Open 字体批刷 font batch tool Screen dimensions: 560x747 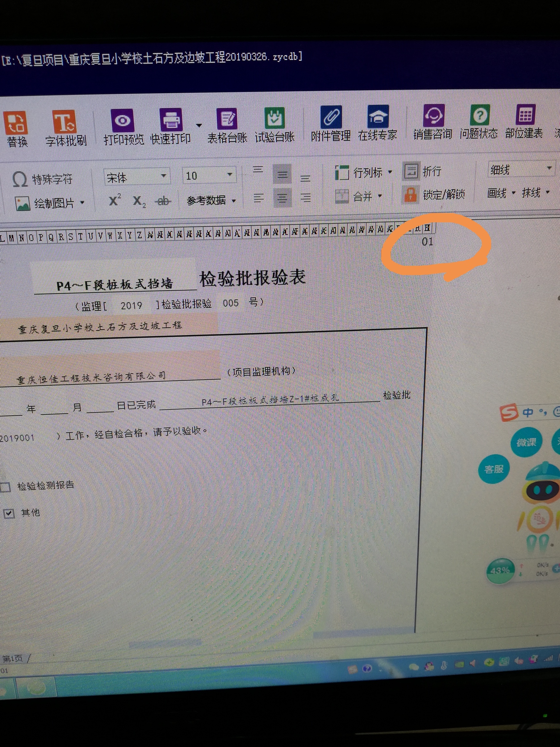pyautogui.click(x=65, y=122)
